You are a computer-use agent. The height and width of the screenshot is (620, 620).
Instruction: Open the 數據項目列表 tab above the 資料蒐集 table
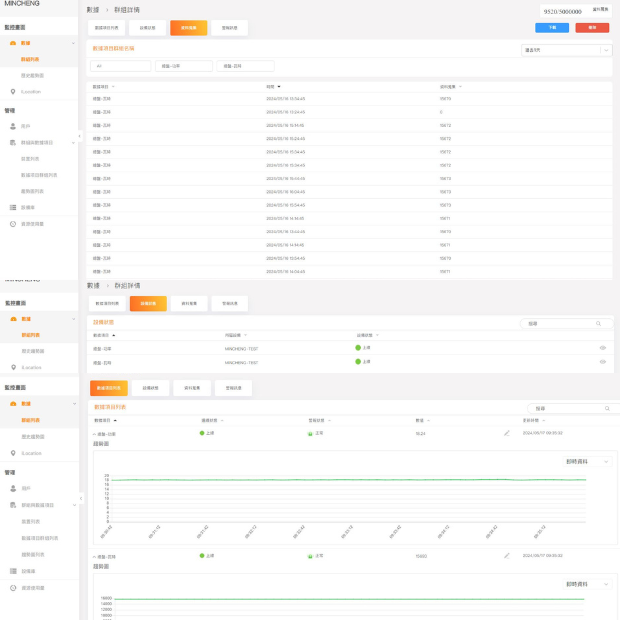tap(106, 28)
